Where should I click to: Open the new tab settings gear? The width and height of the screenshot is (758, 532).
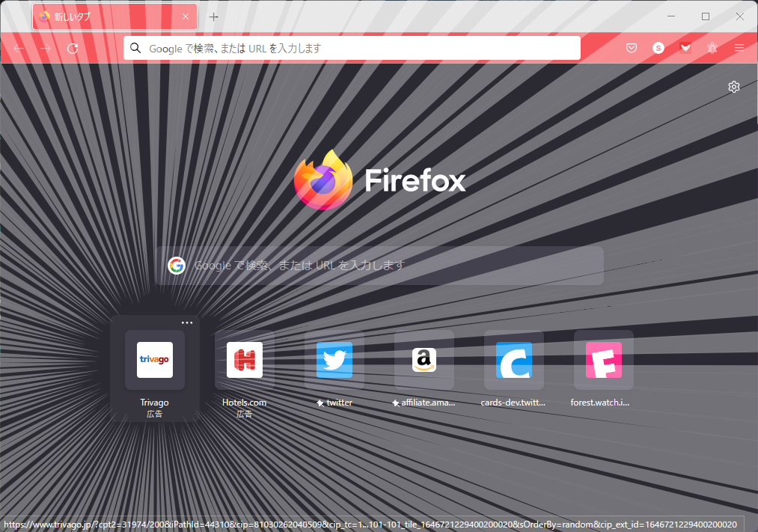[x=734, y=87]
